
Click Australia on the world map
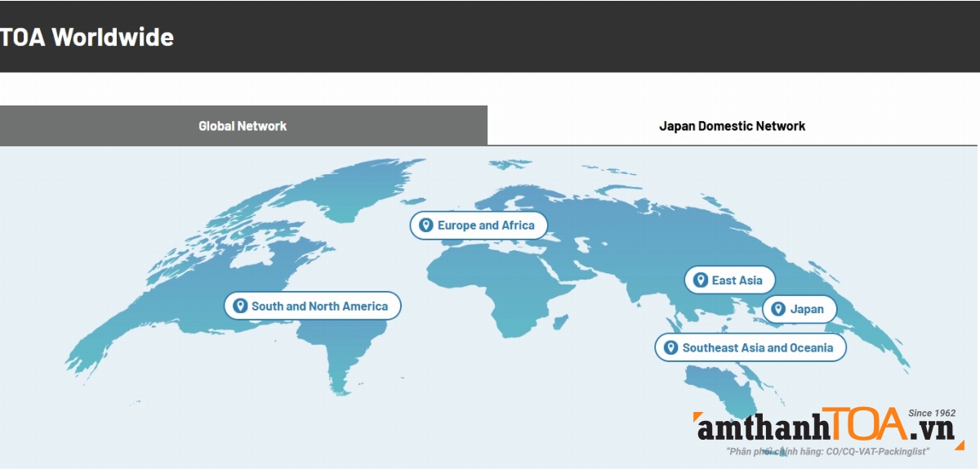pyautogui.click(x=719, y=387)
